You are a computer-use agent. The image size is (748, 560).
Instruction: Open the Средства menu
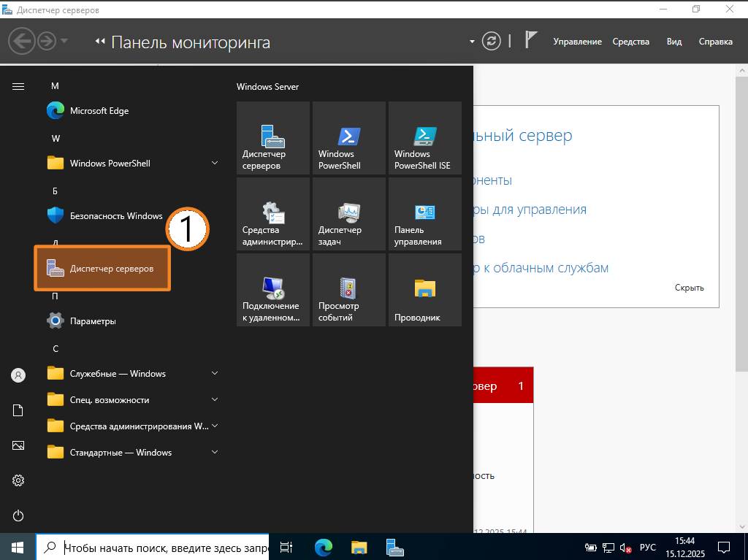tap(630, 42)
